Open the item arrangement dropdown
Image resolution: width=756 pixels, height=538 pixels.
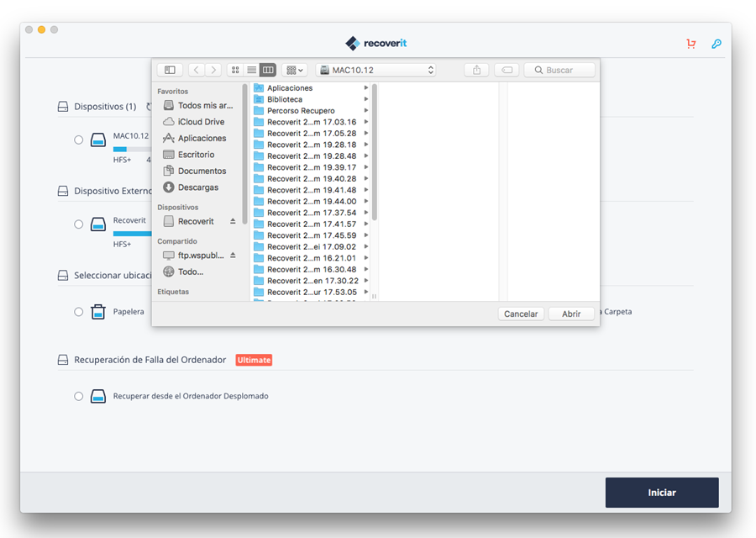295,70
